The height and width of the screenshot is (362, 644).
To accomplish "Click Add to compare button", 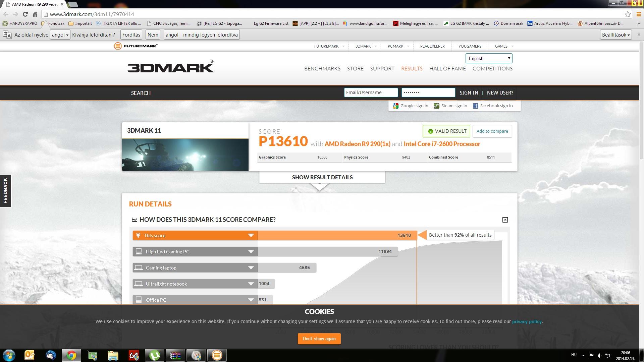I will tap(492, 131).
